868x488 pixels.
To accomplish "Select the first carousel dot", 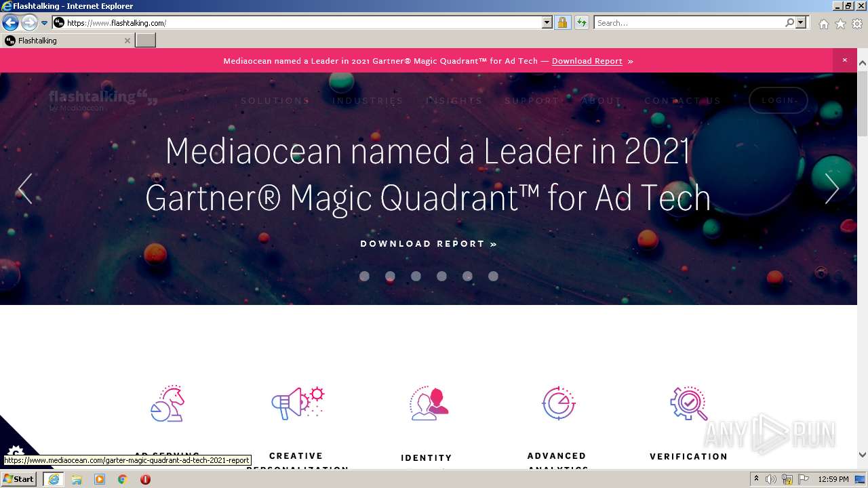I will tap(364, 276).
